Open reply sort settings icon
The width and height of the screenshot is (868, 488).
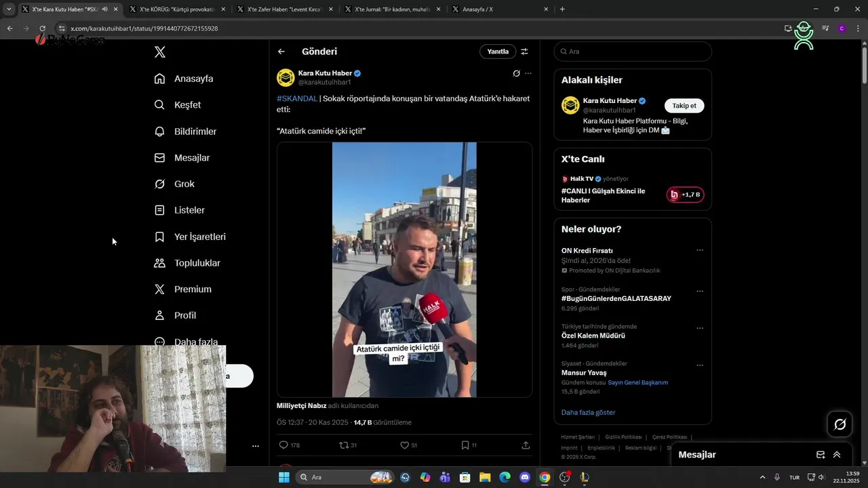524,52
